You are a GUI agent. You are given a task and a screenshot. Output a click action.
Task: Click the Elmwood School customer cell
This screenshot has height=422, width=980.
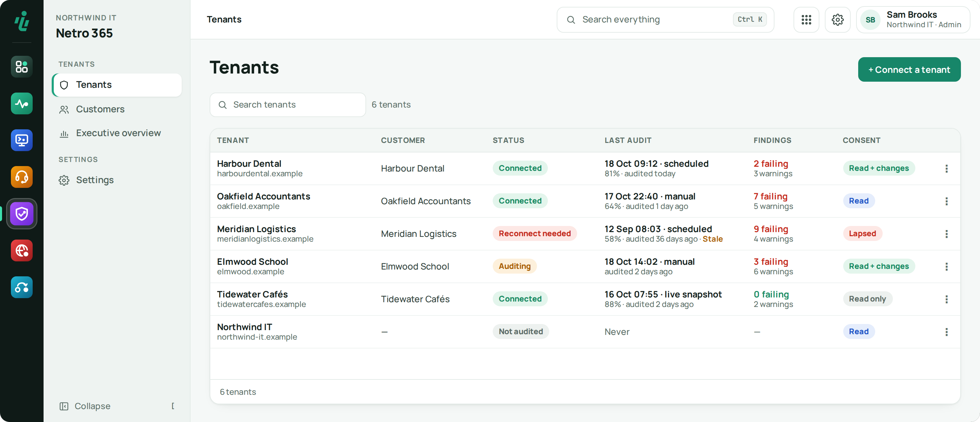pyautogui.click(x=415, y=267)
